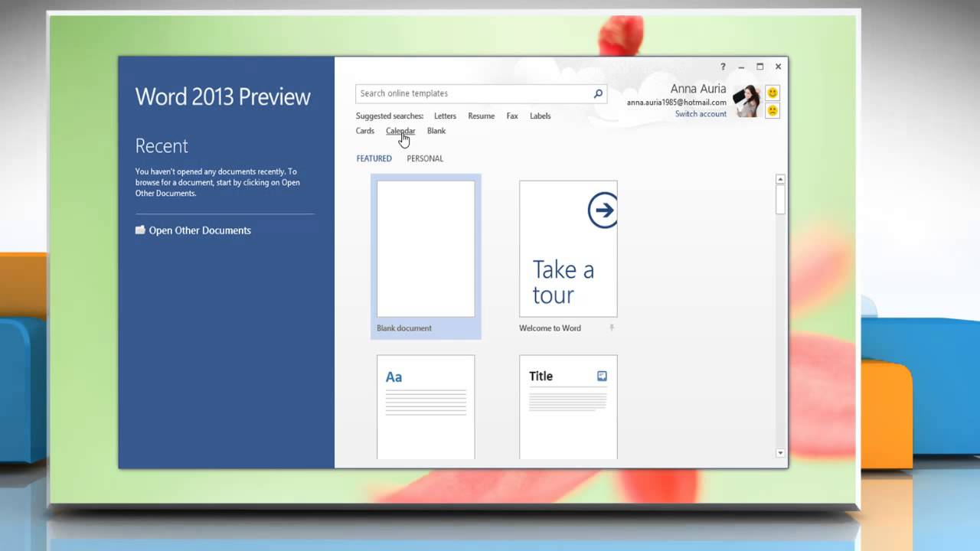This screenshot has height=551, width=980.
Task: Pin the Welcome to Word template
Action: pyautogui.click(x=612, y=328)
